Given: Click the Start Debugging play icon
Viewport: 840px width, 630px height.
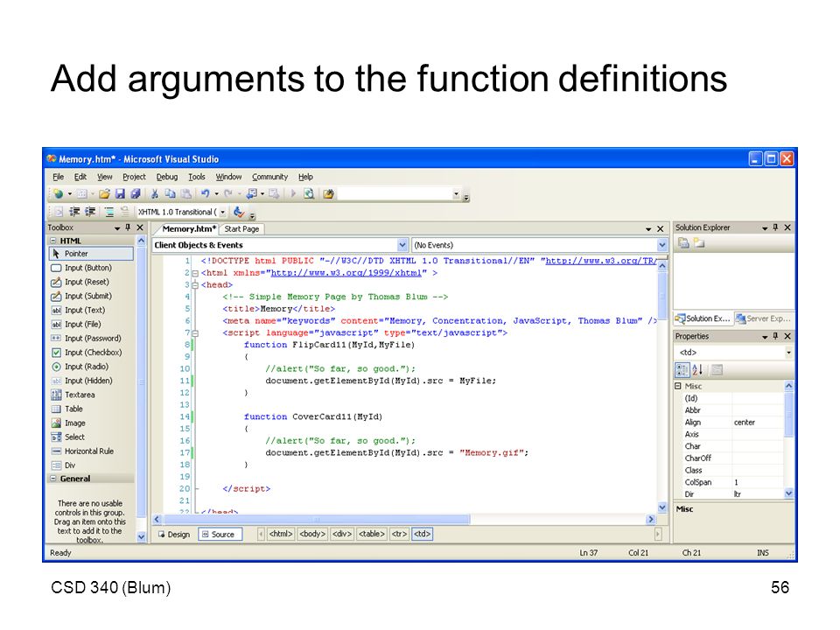Looking at the screenshot, I should pos(293,194).
